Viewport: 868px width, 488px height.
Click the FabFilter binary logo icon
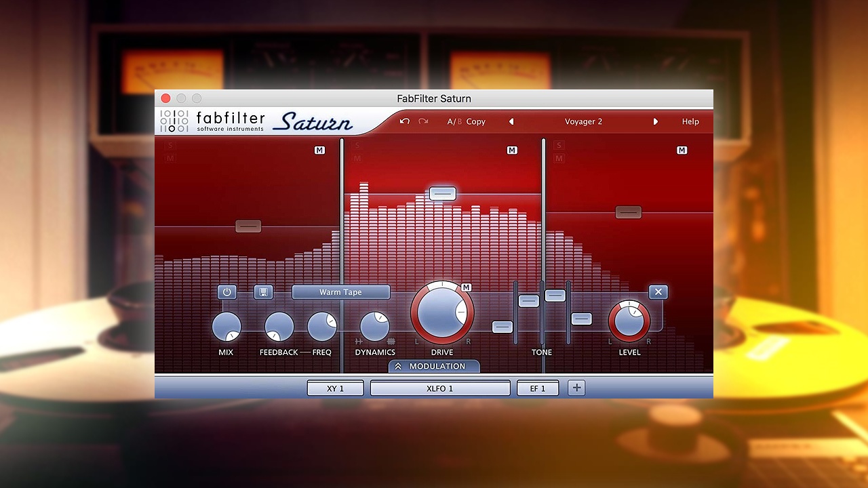[x=174, y=121]
